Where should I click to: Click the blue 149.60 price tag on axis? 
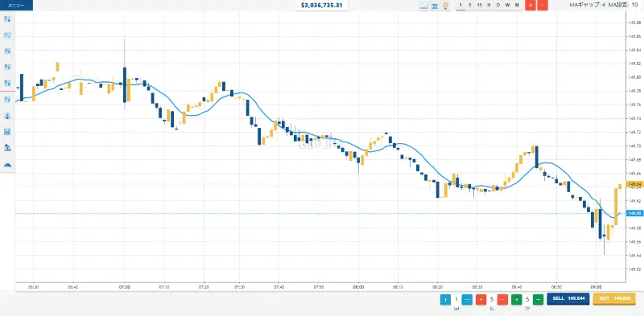(635, 213)
